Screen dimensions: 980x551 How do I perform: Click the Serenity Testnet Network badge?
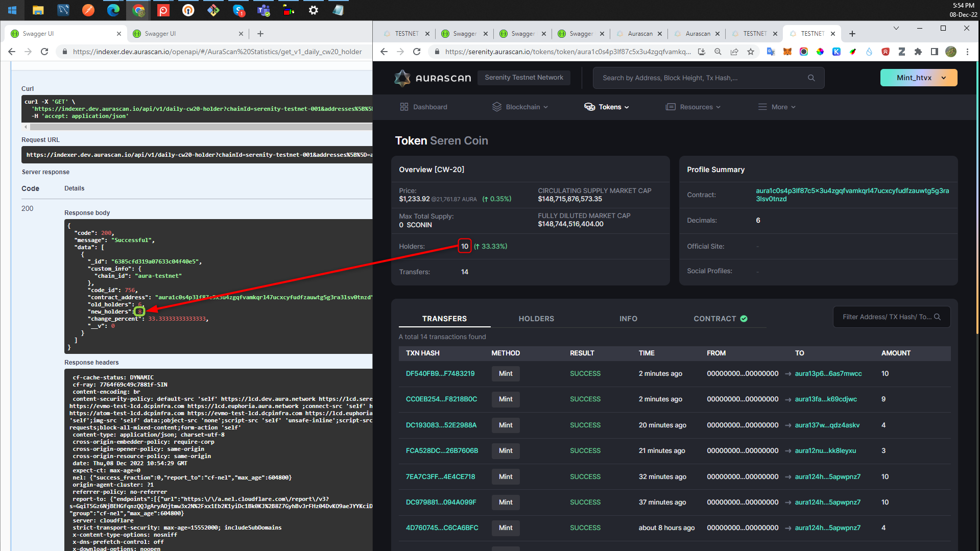point(523,78)
